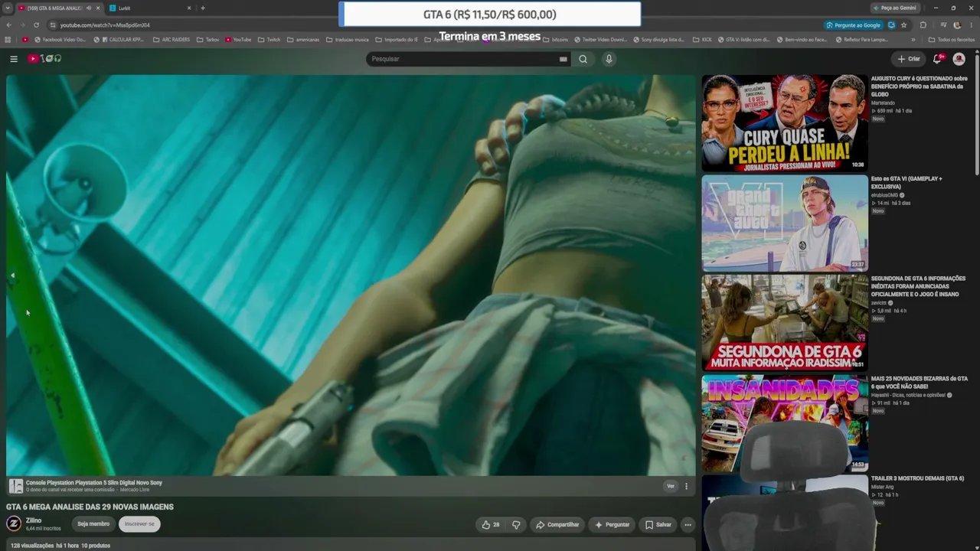
Task: Open a new browser tab
Action: pyautogui.click(x=203, y=8)
